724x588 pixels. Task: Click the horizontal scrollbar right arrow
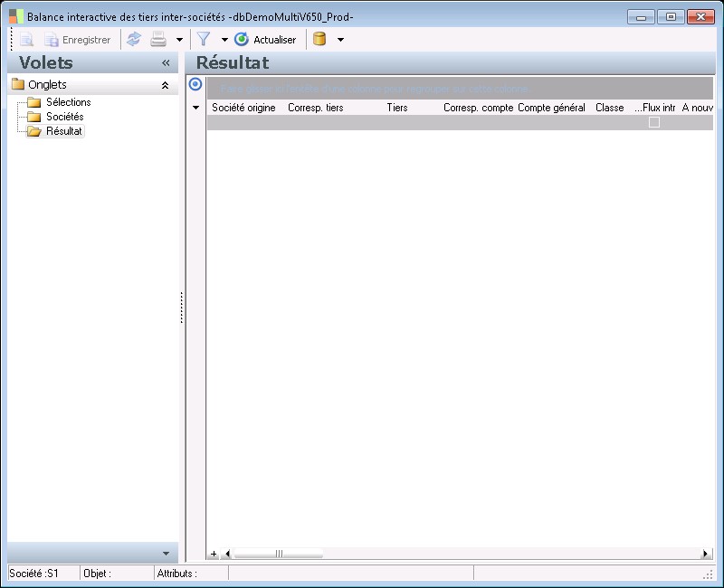point(705,554)
